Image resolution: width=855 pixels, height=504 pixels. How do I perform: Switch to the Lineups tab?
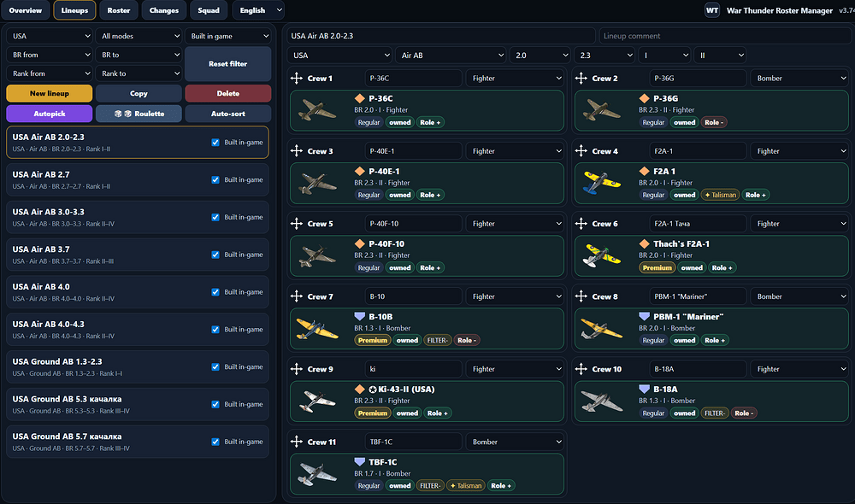[x=74, y=10]
